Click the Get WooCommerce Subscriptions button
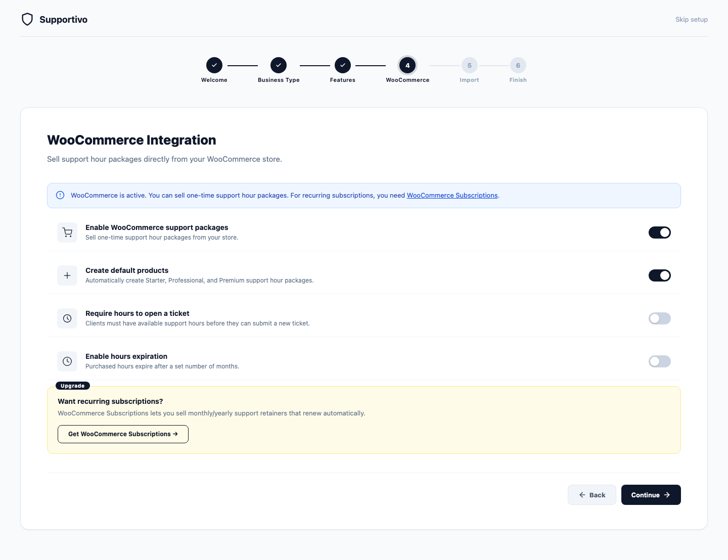The image size is (728, 560). point(123,434)
